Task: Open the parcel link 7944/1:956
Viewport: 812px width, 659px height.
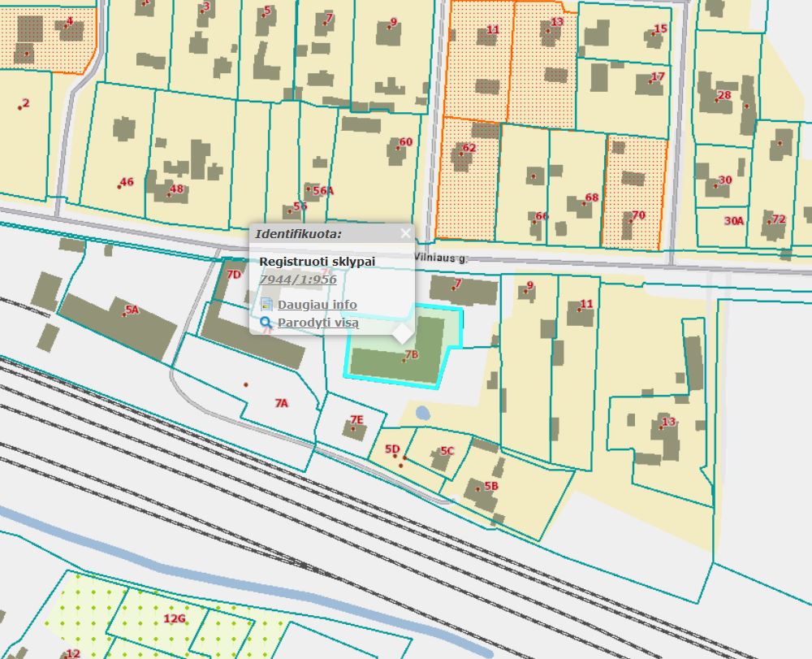Action: (297, 280)
